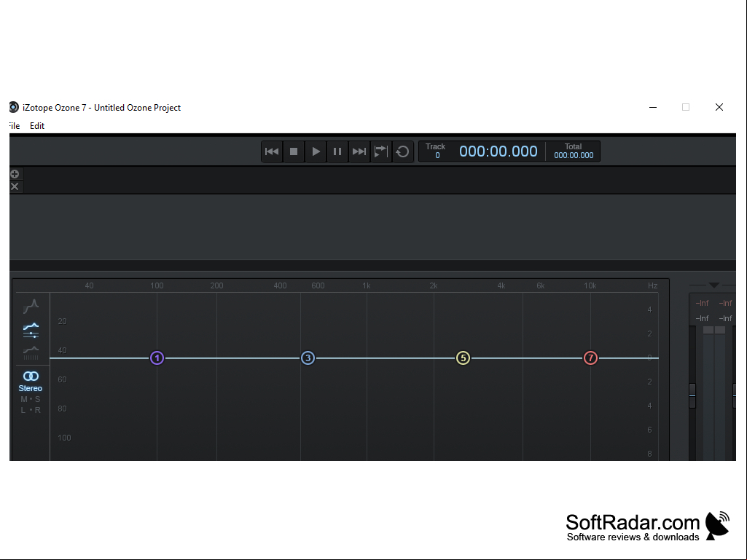Click the 200 frequency label
This screenshot has height=560, width=747.
(216, 285)
